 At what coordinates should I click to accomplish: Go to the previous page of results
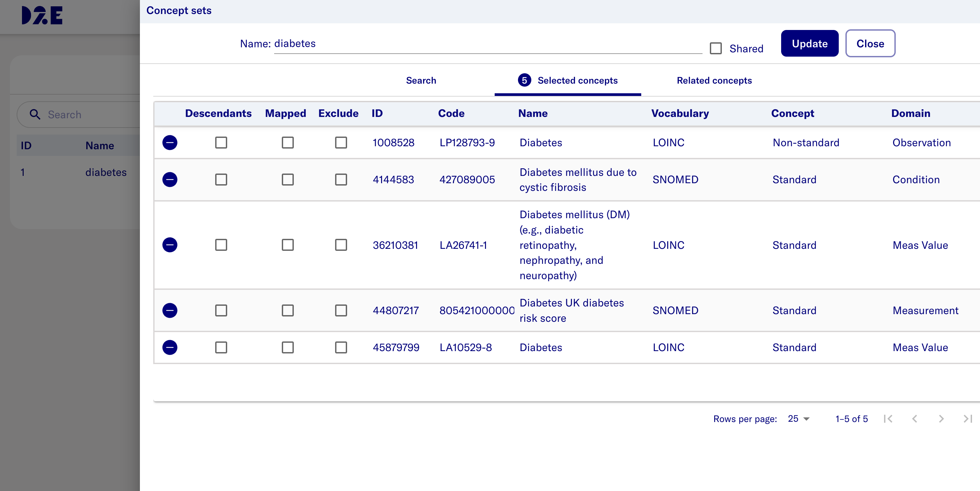click(x=915, y=419)
